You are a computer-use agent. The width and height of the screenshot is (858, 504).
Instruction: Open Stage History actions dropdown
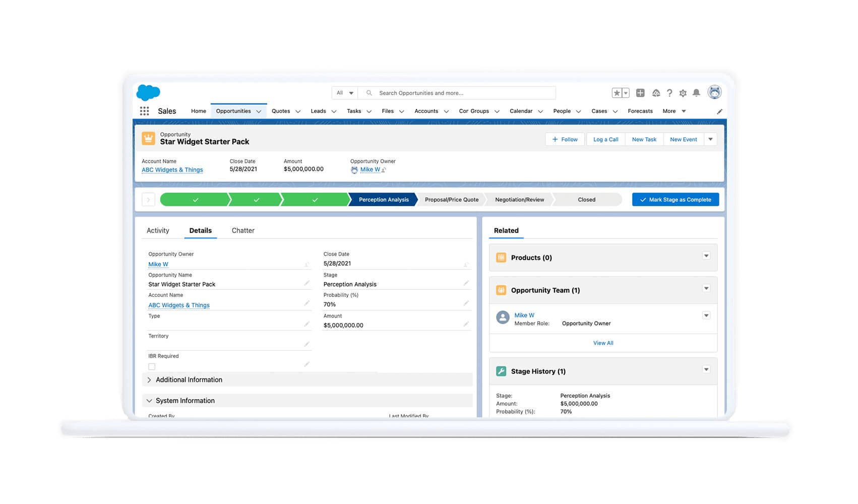706,369
